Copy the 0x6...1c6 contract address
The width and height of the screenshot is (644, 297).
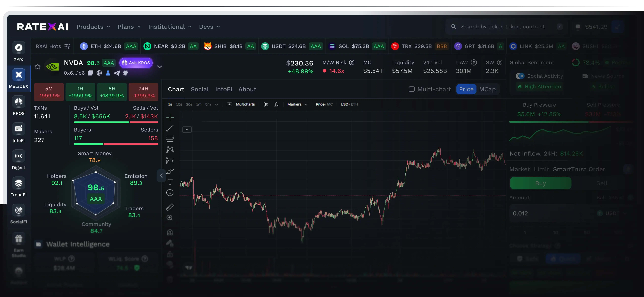point(90,73)
